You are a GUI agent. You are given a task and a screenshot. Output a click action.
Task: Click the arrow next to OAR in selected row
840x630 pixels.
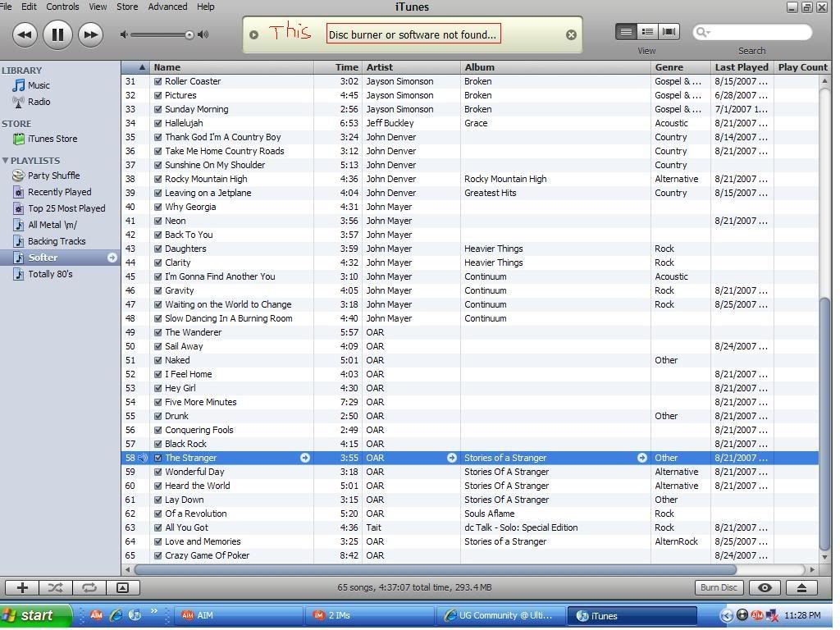pos(452,458)
